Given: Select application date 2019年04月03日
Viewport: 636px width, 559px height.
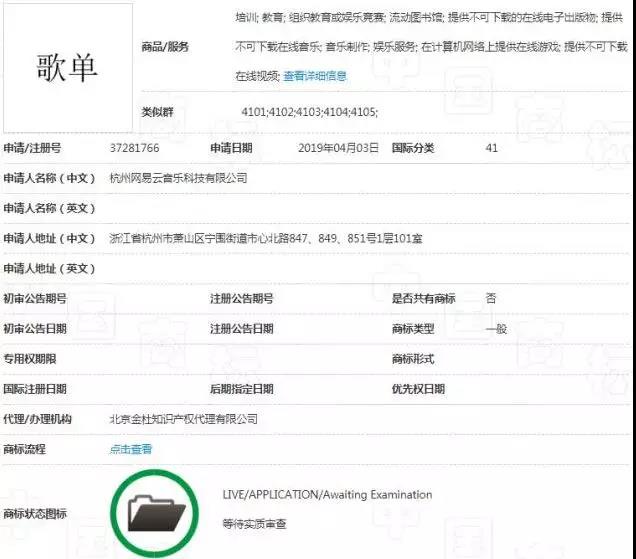Looking at the screenshot, I should 338,148.
